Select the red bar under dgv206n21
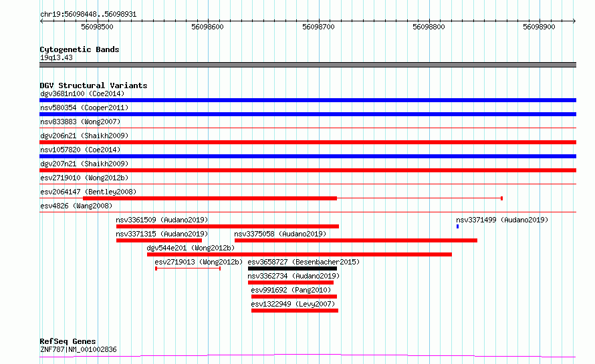Image resolution: width=595 pixels, height=364 pixels. coord(308,142)
